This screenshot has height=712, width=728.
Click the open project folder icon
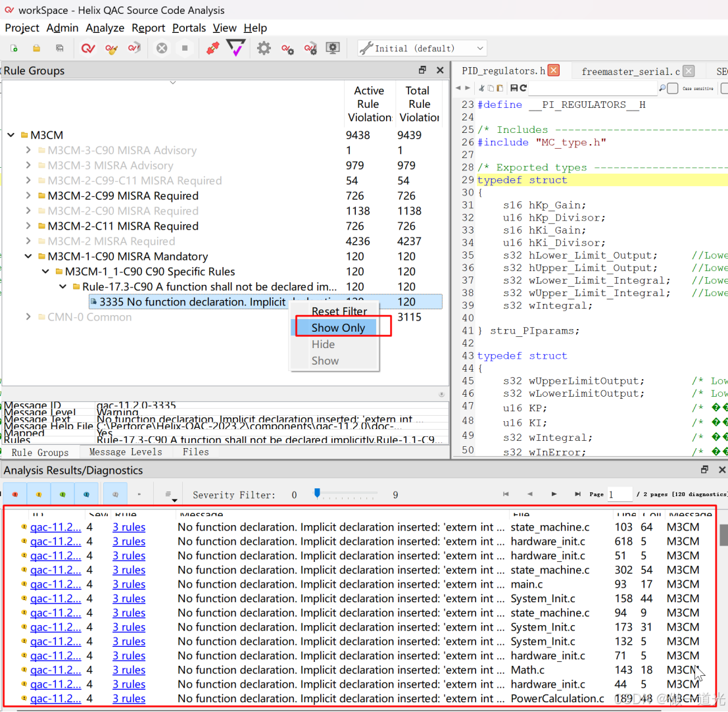pyautogui.click(x=36, y=48)
